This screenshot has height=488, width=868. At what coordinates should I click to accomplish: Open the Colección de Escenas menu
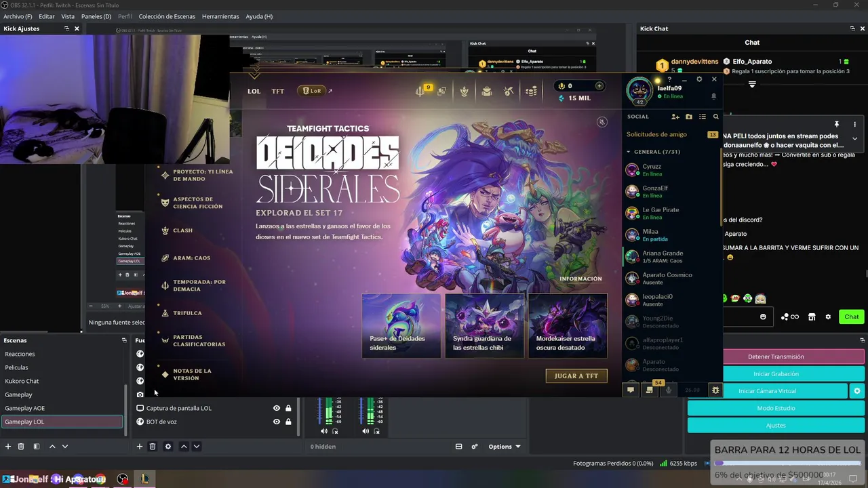167,16
